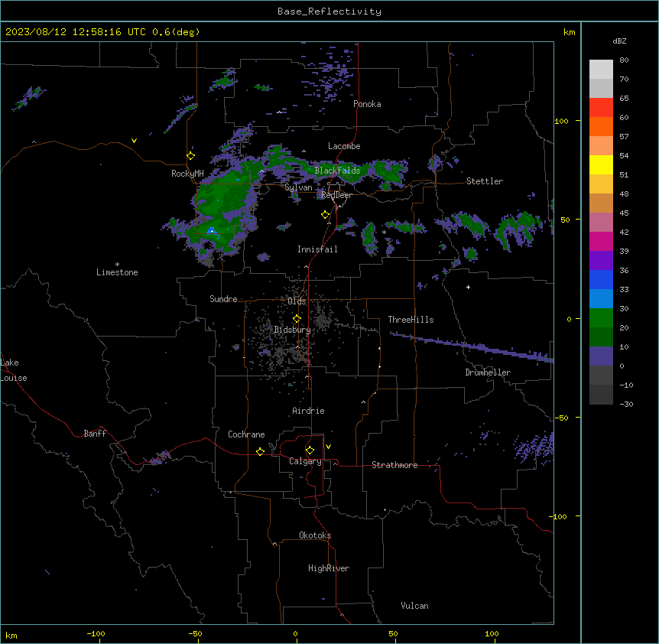Screen dimensions: 659x644
Task: Click the Cochrane city label
Action: coord(246,434)
